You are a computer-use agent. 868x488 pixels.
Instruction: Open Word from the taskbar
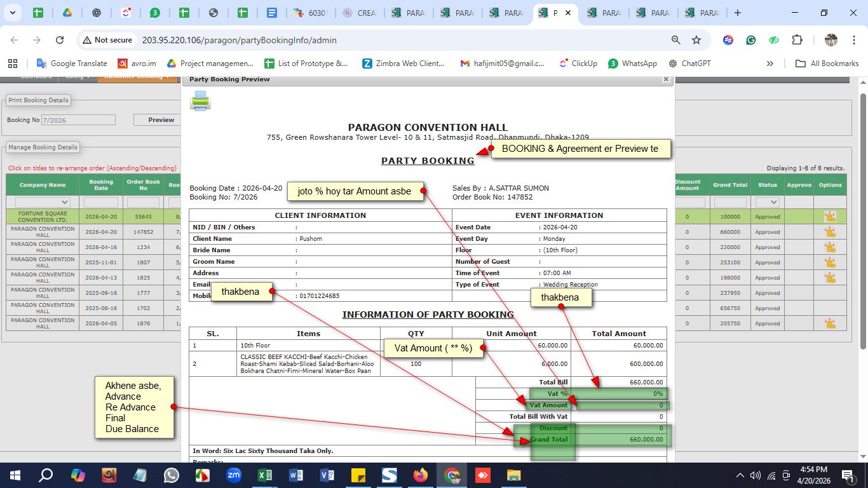point(296,475)
